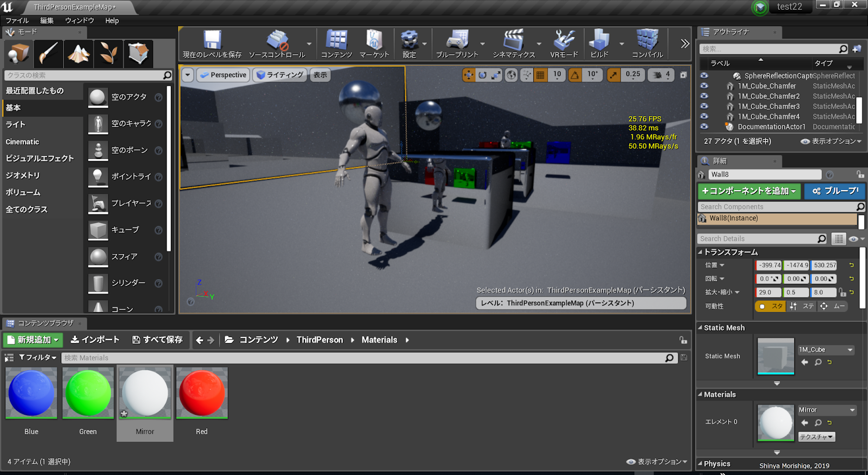Image resolution: width=868 pixels, height=475 pixels.
Task: Click the actor name field Wall8
Action: coord(765,175)
